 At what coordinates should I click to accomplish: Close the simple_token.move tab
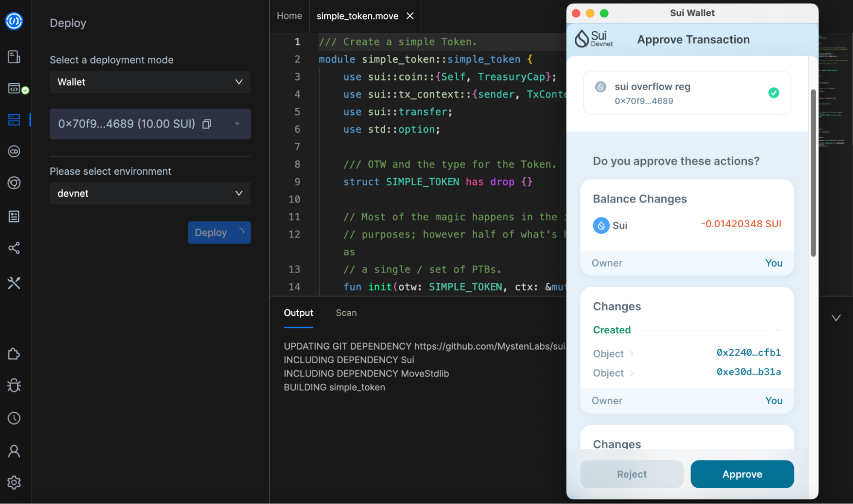coord(410,16)
